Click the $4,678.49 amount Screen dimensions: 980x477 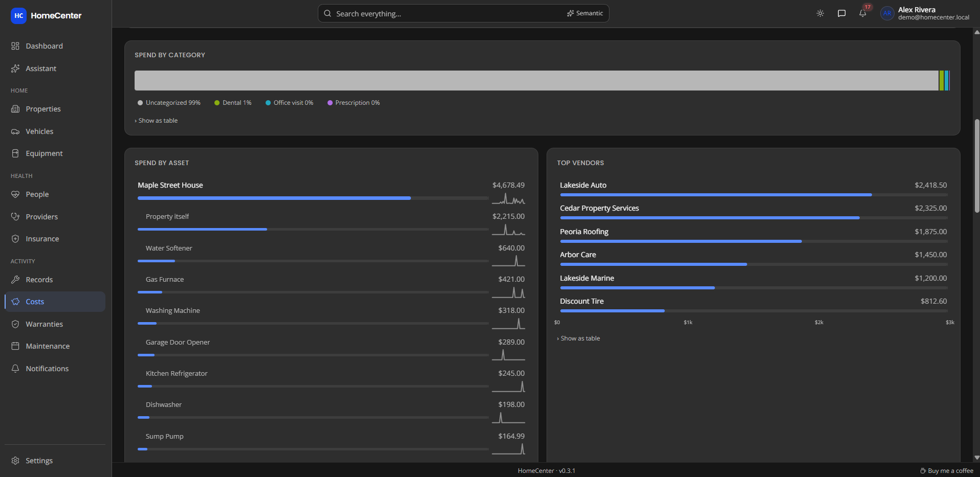click(x=508, y=185)
